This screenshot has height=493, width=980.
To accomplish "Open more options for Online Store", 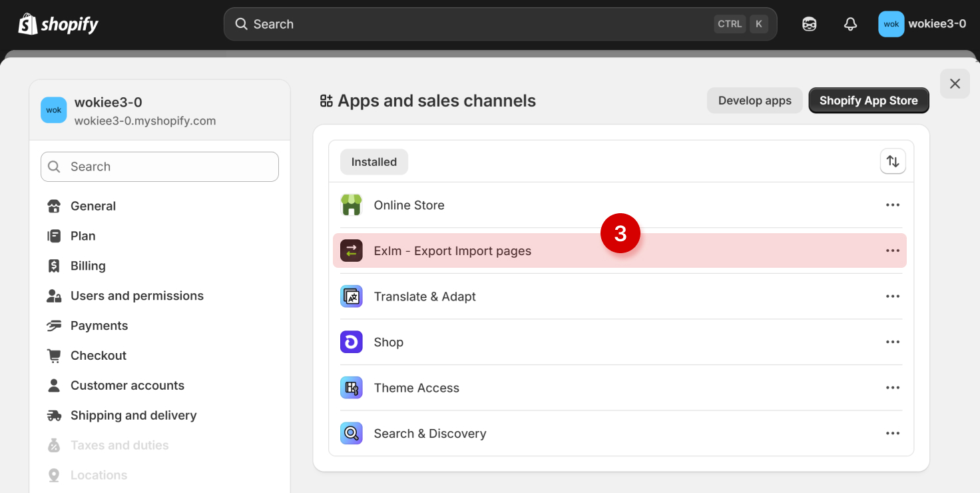I will coord(893,205).
